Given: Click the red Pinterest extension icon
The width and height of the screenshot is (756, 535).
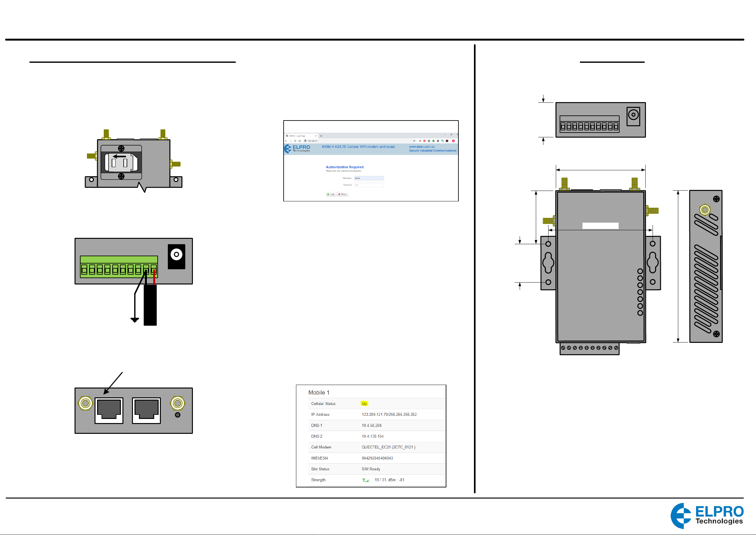Looking at the screenshot, I should pos(424,141).
